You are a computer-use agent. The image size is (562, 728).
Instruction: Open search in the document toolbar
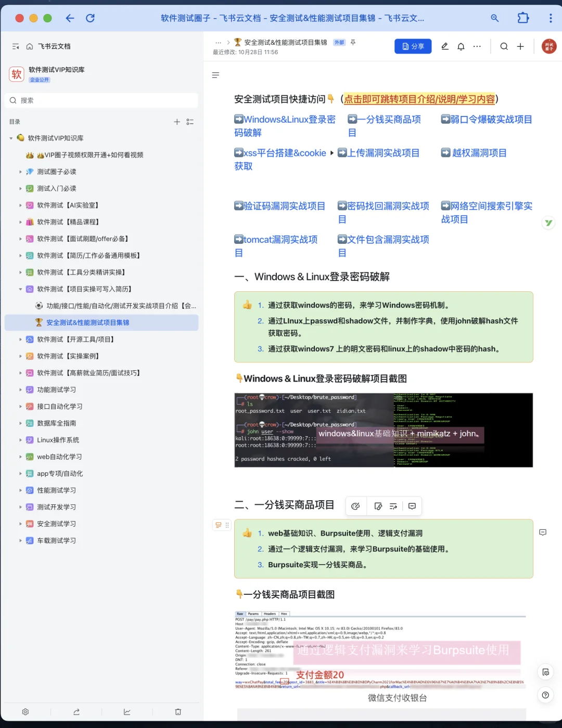tap(504, 46)
